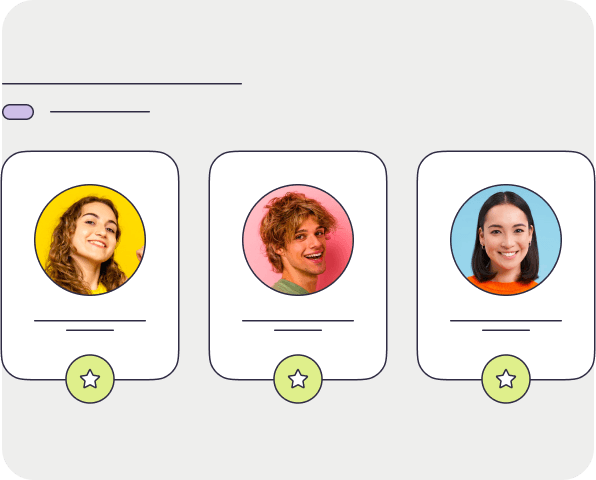Click the long heading line at top

(x=122, y=83)
